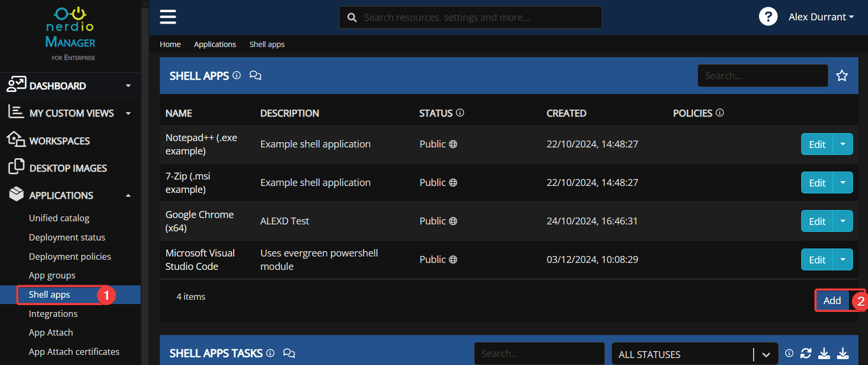Open App groups page
This screenshot has height=365, width=868.
pyautogui.click(x=52, y=275)
